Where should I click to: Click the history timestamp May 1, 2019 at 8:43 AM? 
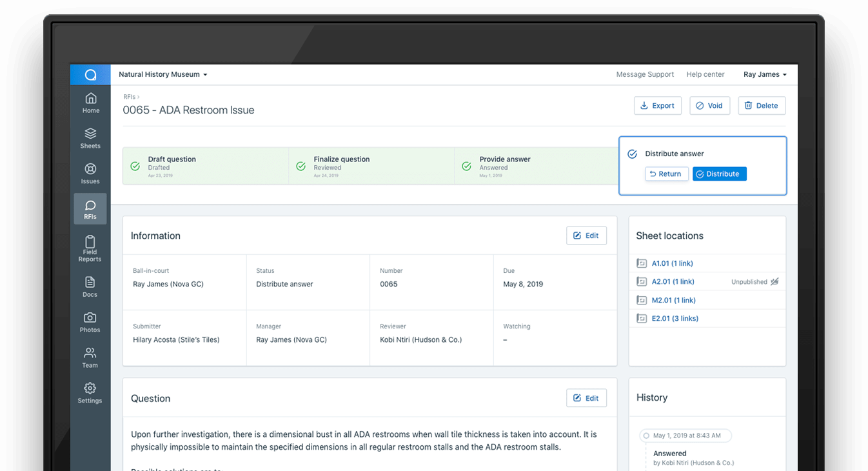pyautogui.click(x=686, y=436)
